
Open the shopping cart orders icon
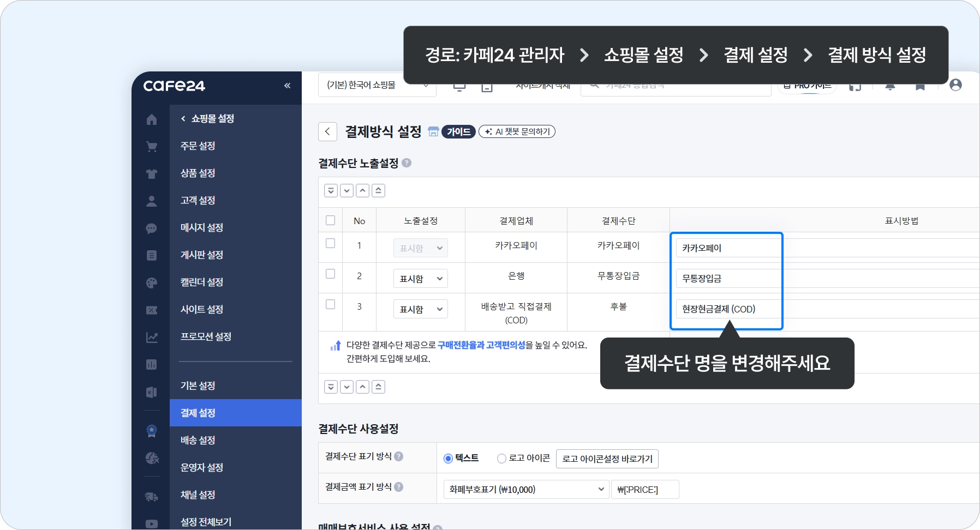152,147
